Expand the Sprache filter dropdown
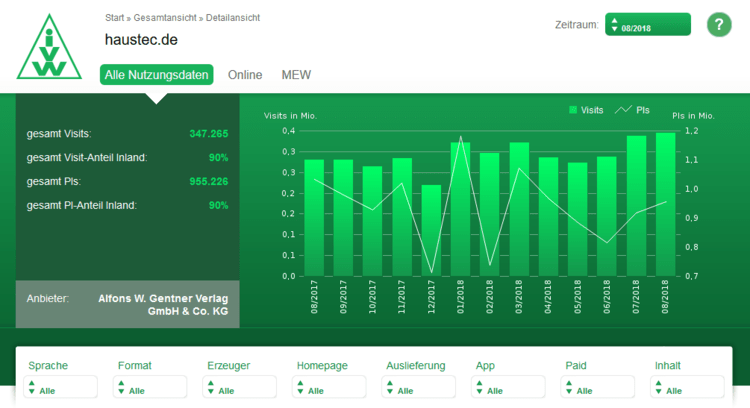This screenshot has height=408, width=750. tap(62, 388)
